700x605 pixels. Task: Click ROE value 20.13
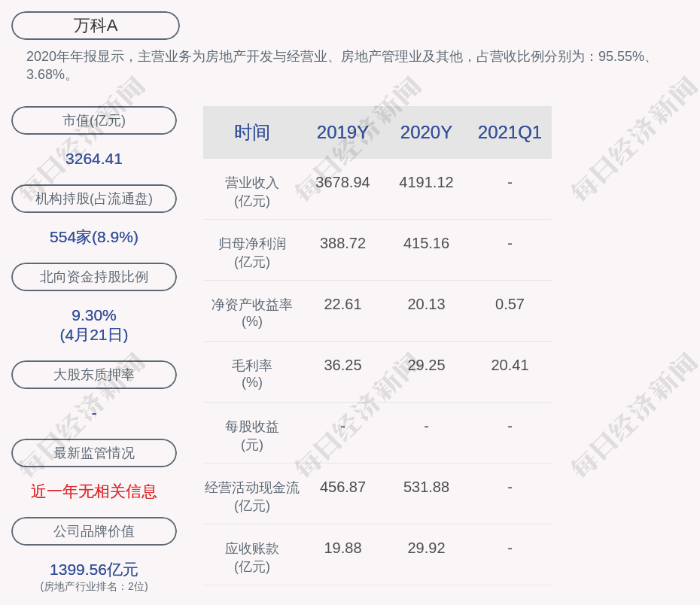pyautogui.click(x=426, y=304)
